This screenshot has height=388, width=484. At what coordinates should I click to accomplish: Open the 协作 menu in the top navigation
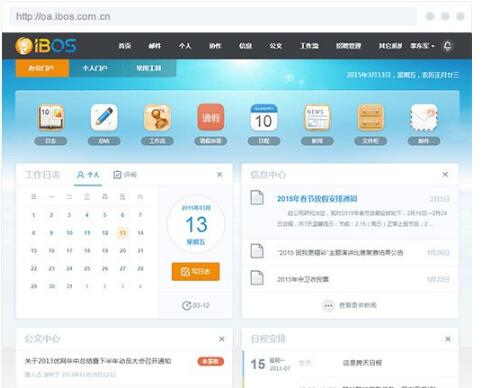[215, 46]
